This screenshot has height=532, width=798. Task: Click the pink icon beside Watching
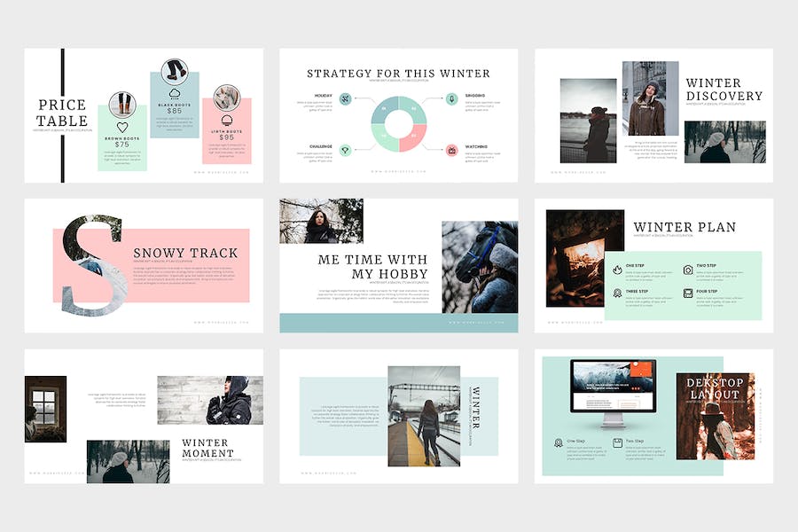point(451,151)
